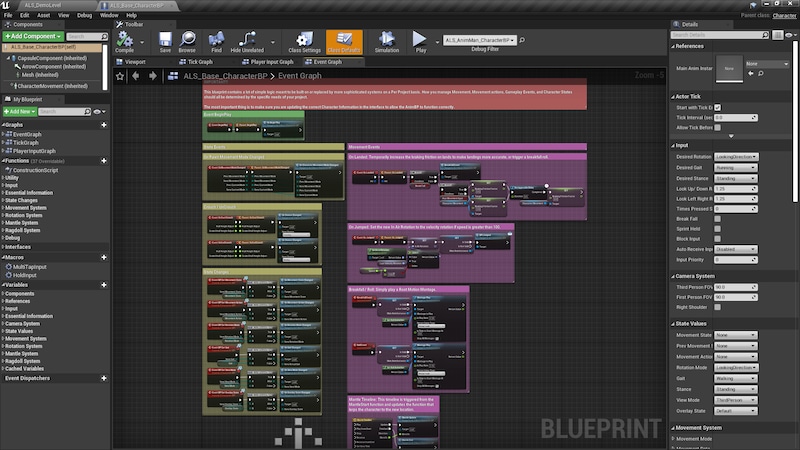Open Desired Stance dropdown

point(735,179)
